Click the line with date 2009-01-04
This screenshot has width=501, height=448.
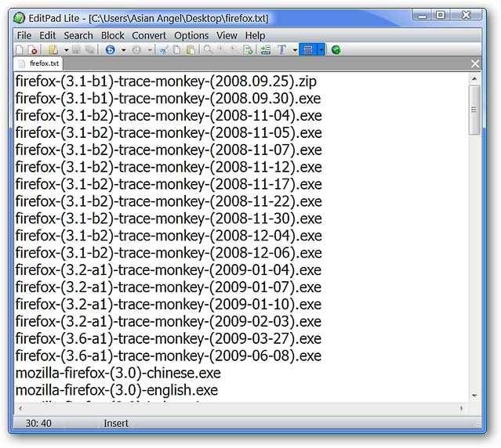(x=168, y=270)
